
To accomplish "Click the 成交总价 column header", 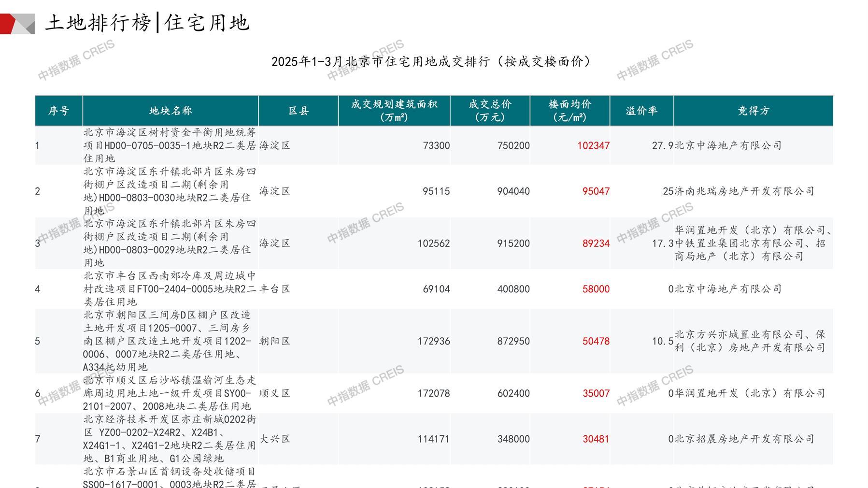I will point(490,111).
